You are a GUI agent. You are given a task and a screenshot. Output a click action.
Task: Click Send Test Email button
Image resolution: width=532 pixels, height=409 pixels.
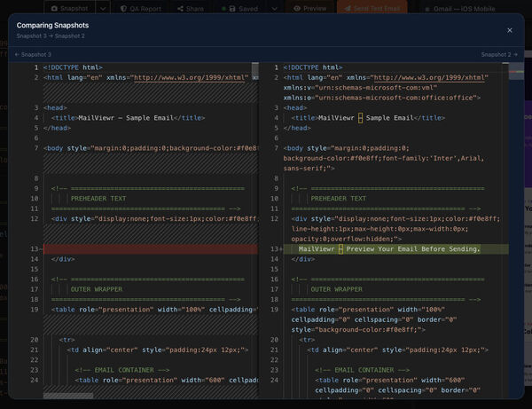372,9
